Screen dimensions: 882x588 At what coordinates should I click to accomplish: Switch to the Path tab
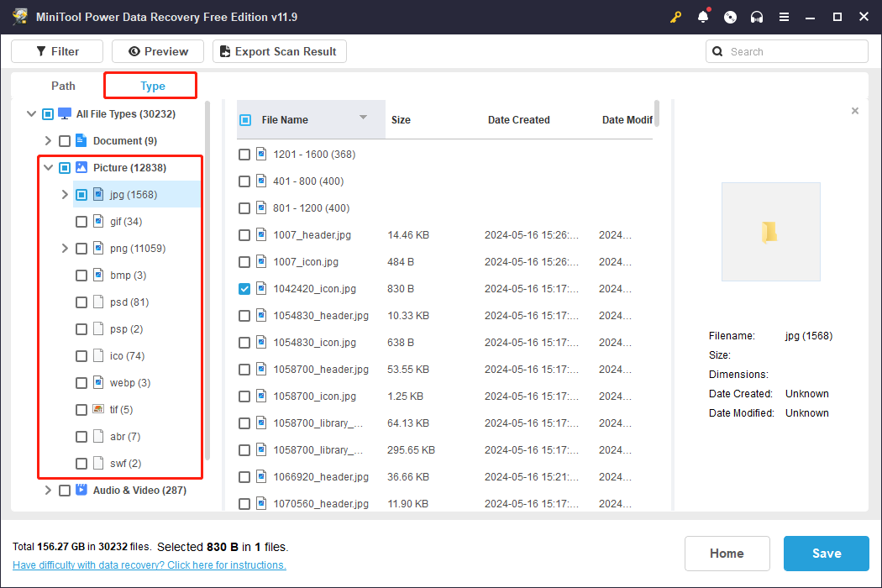coord(63,86)
